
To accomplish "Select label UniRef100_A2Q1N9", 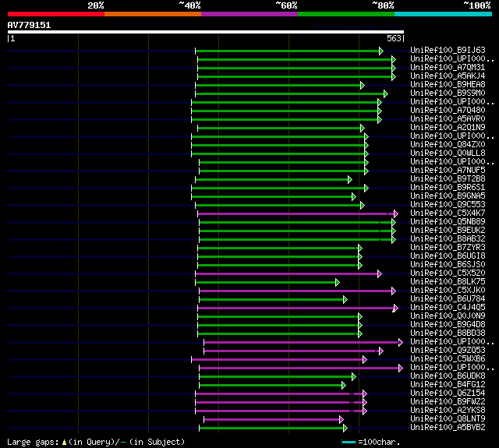I will pos(448,128).
